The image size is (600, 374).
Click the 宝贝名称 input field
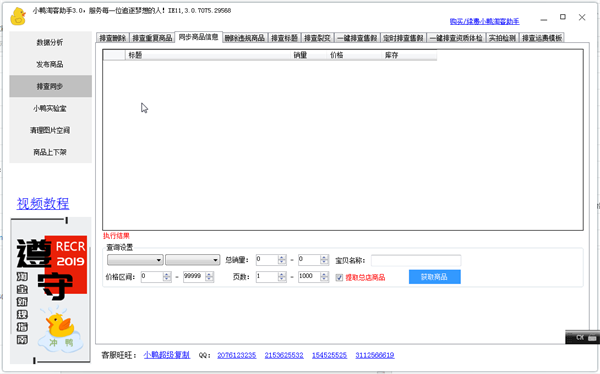tap(416, 260)
